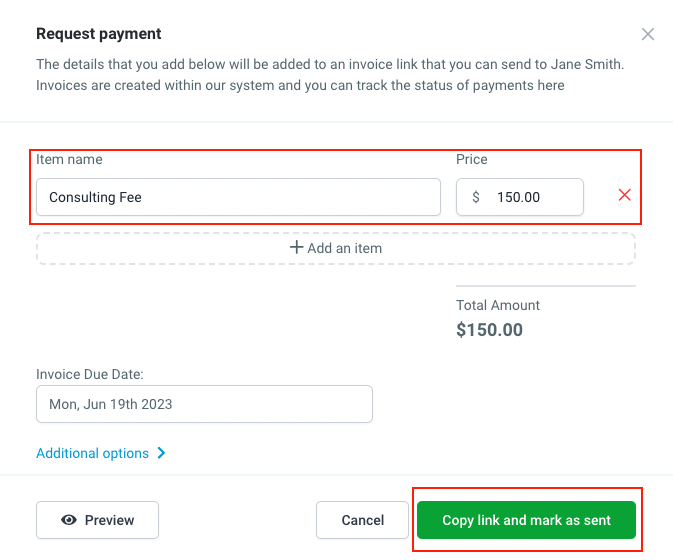Click into the Price field showing 150.00
Viewport: 673px width, 560px height.
pyautogui.click(x=530, y=197)
